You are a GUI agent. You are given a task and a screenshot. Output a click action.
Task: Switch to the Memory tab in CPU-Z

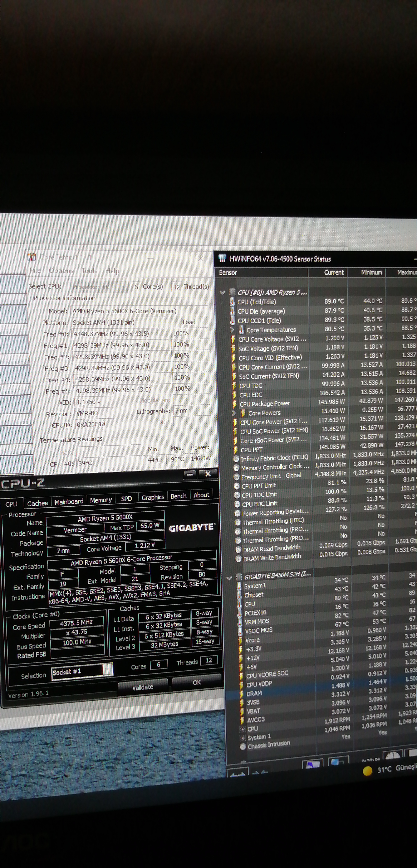(x=101, y=500)
